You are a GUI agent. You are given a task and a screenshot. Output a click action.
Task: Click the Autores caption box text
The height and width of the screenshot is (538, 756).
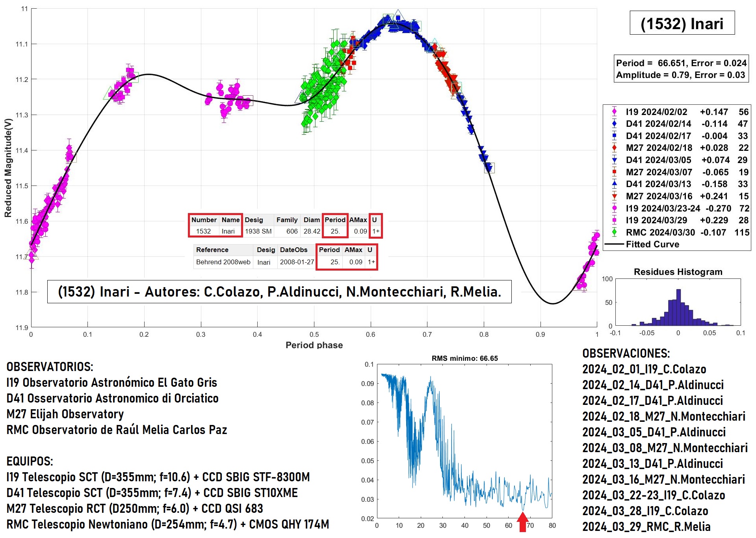pyautogui.click(x=279, y=292)
